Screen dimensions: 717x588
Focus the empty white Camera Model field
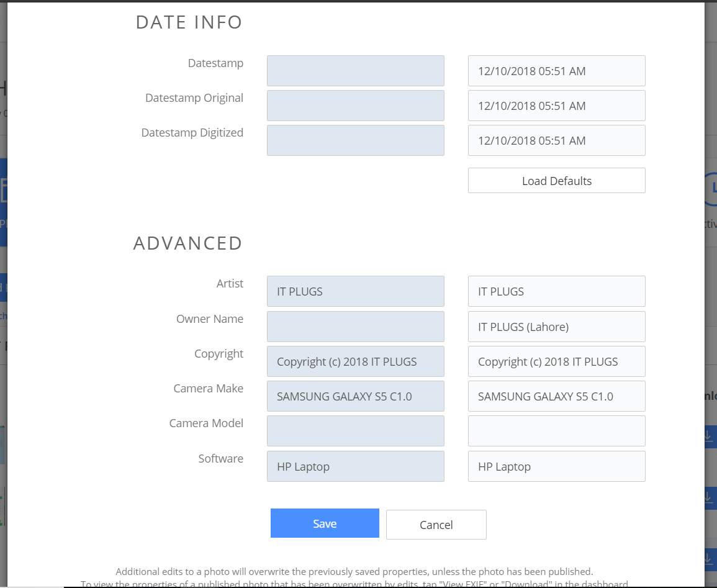556,431
